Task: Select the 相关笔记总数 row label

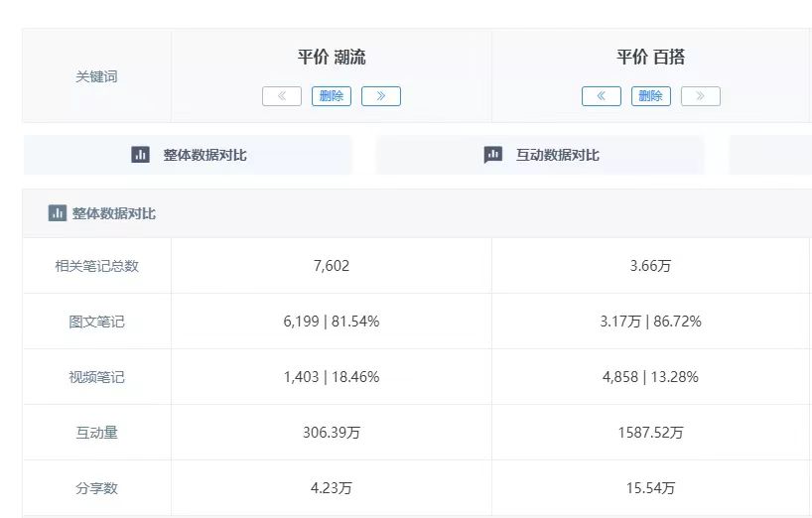Action: point(97,266)
